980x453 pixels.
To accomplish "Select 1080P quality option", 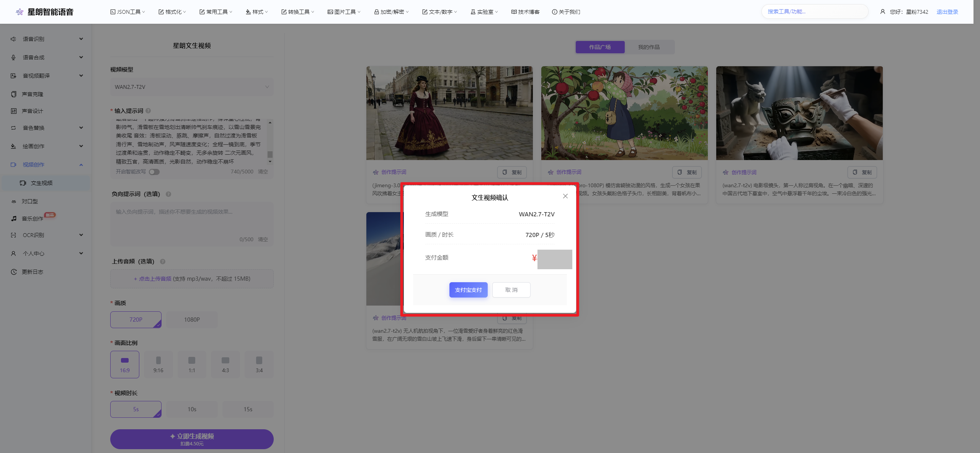I will 192,320.
